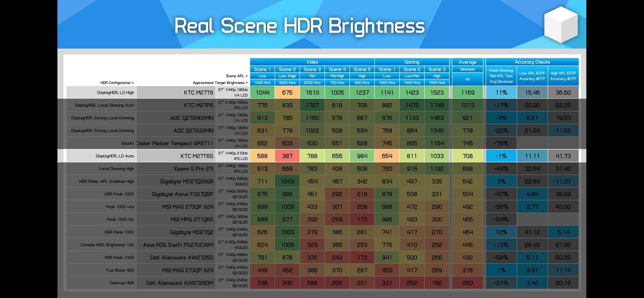Select the "1707" value in KTC M27P6 row
644x298 pixels.
(312, 105)
